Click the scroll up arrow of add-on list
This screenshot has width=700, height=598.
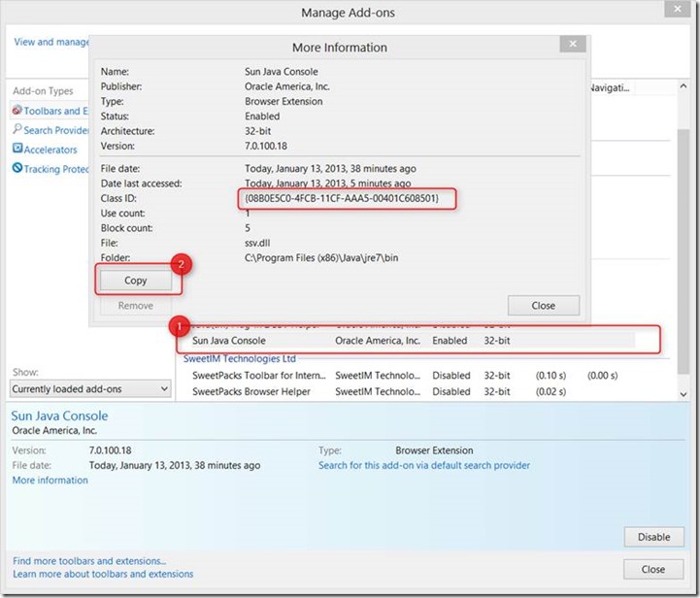683,86
